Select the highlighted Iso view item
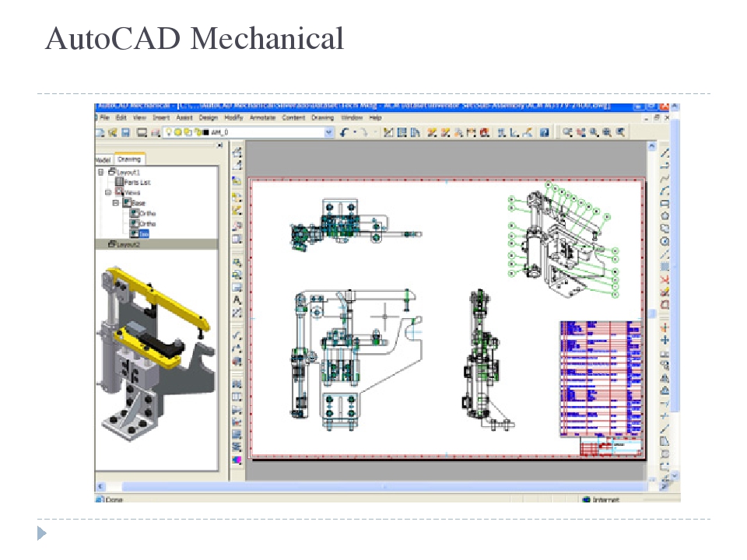747x560 pixels. 144,234
